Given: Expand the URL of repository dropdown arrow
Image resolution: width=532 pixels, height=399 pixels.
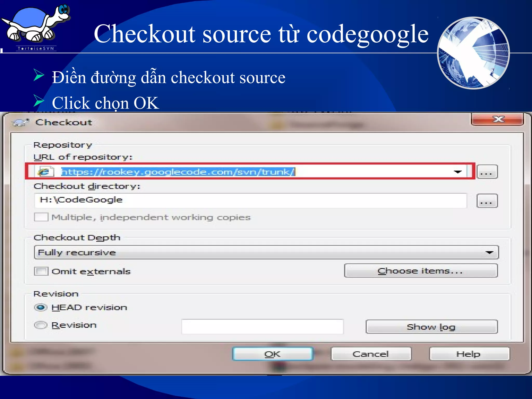Looking at the screenshot, I should [458, 172].
